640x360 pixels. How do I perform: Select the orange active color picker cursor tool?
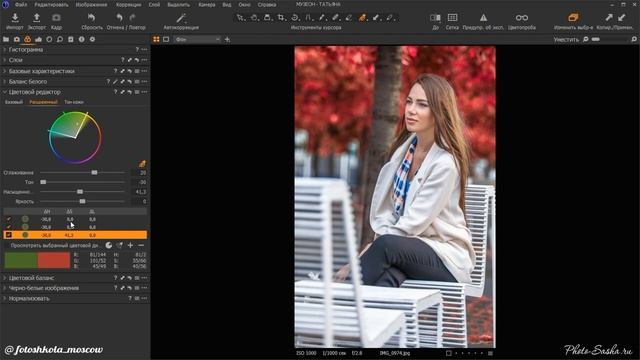[x=362, y=18]
